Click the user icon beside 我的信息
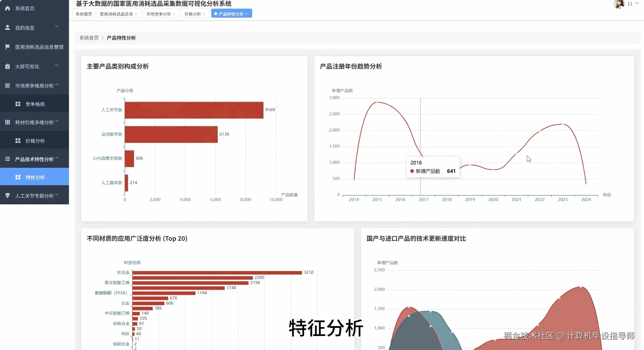The height and width of the screenshot is (350, 644). pyautogui.click(x=7, y=28)
